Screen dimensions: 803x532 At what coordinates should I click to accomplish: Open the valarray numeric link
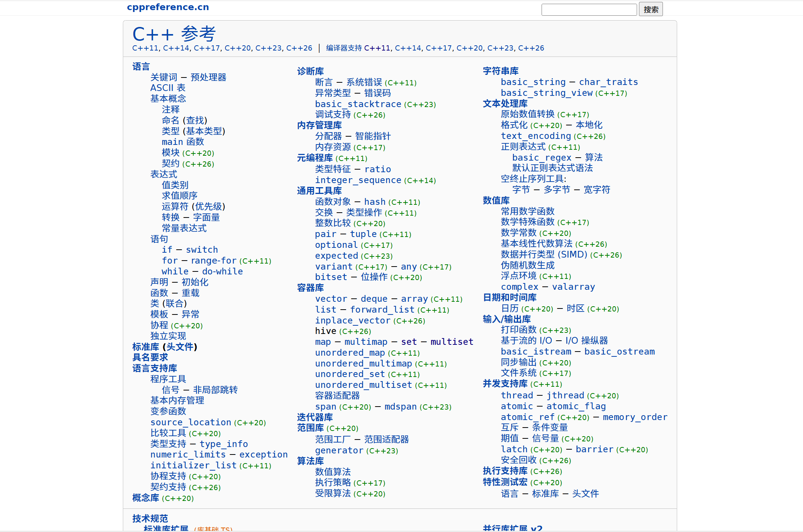click(573, 287)
